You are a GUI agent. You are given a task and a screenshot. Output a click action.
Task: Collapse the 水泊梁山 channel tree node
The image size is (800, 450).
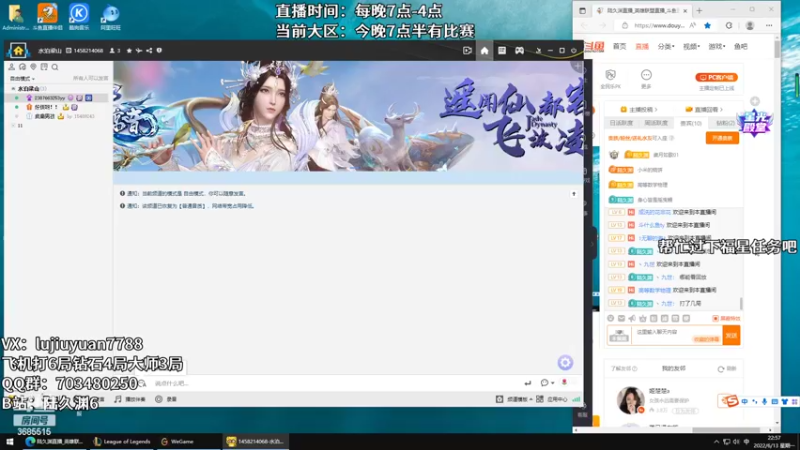(x=13, y=88)
